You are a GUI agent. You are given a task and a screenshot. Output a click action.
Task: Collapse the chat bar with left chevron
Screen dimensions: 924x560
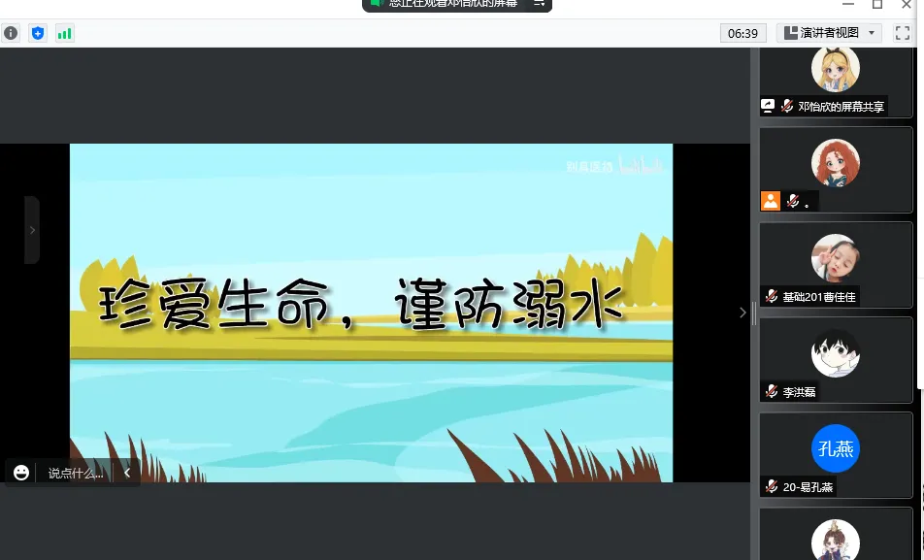(x=126, y=473)
